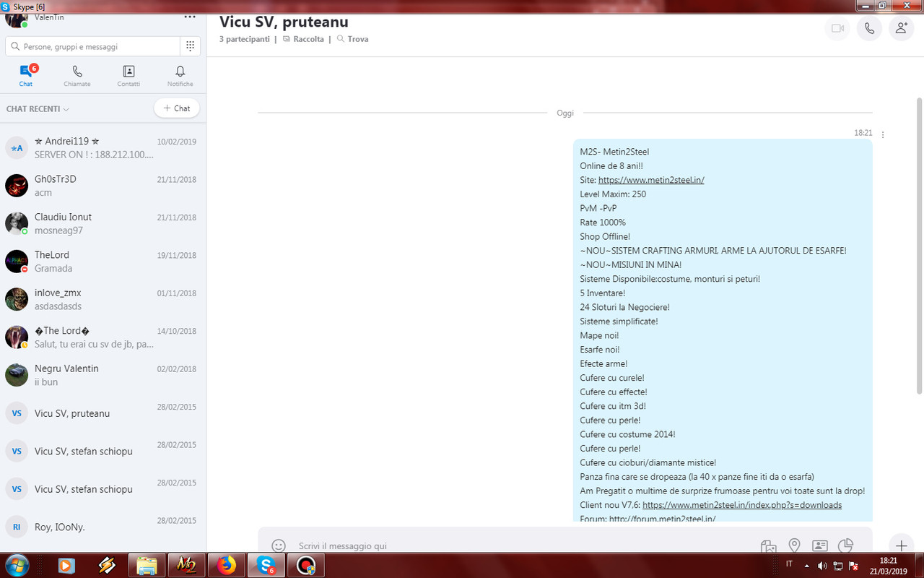Image resolution: width=924 pixels, height=578 pixels.
Task: Click the 'Cufere cu costume 2014!' line
Action: coord(627,434)
